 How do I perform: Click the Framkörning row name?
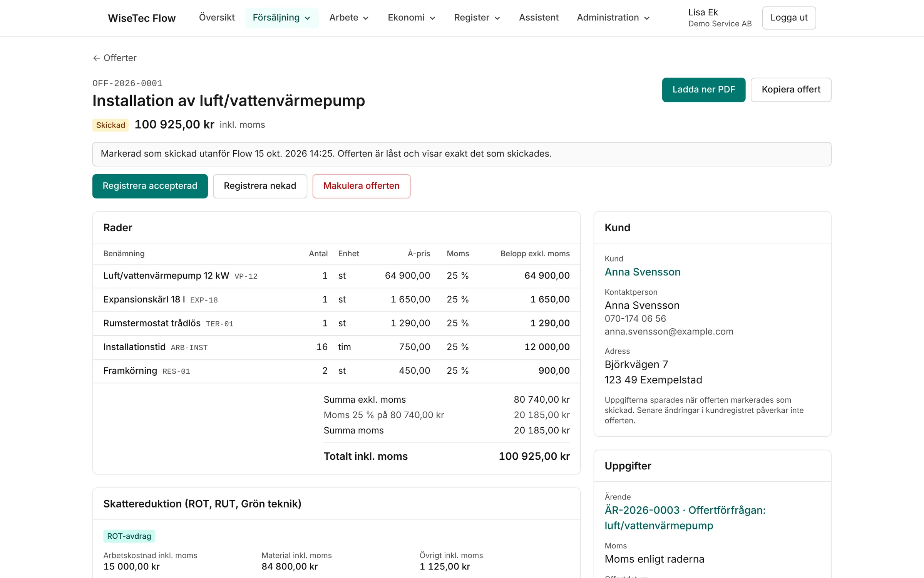pos(130,371)
